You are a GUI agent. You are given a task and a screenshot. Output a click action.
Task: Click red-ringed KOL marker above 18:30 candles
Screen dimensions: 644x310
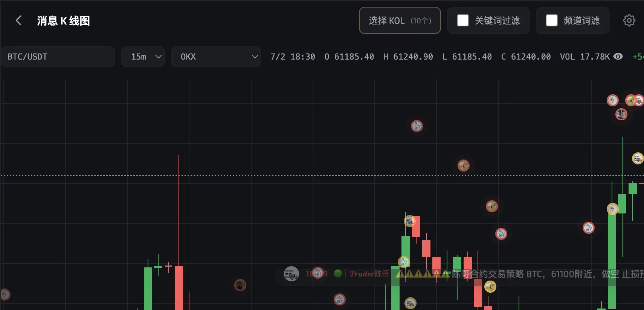[417, 126]
